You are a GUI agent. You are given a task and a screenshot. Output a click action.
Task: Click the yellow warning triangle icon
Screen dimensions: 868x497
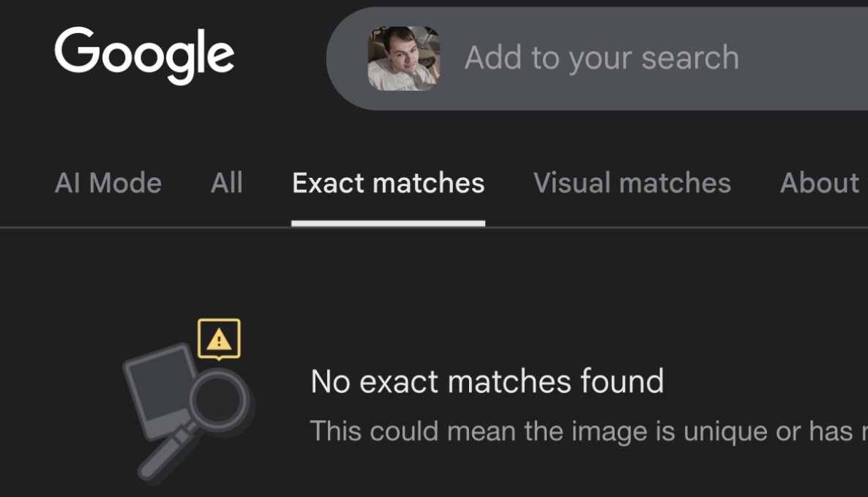(219, 340)
